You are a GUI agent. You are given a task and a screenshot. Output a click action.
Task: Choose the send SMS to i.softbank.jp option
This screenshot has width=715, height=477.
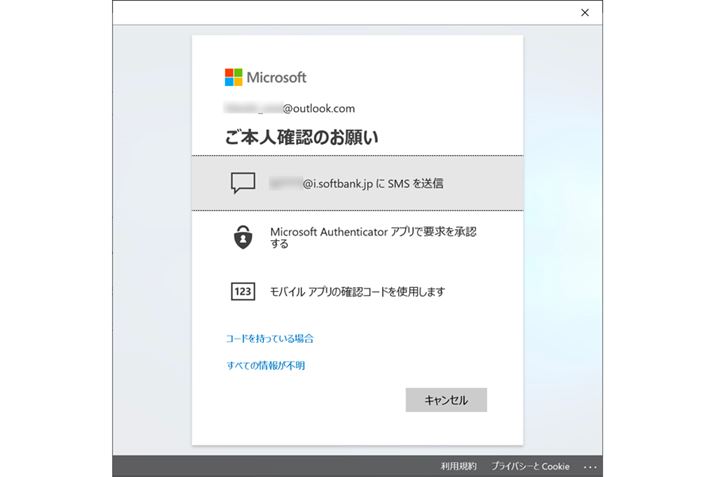point(358,183)
